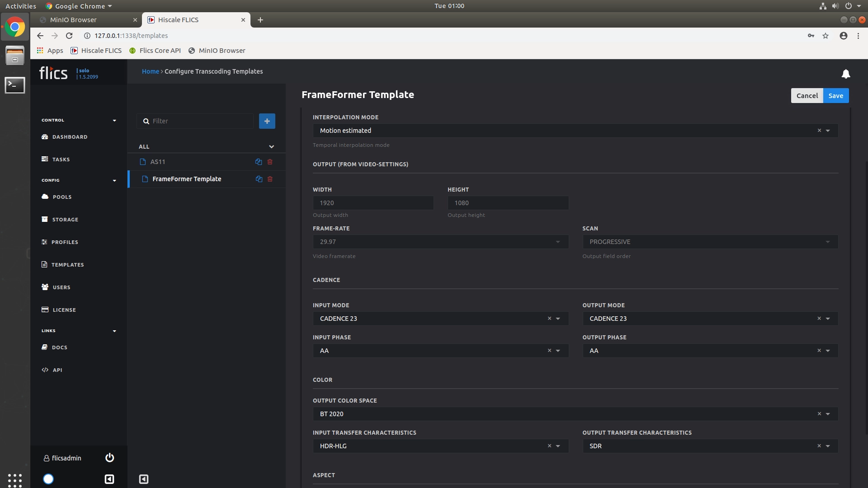Open Output Transfer Characteristics dropdown
Viewport: 868px width, 488px height.
pos(828,446)
